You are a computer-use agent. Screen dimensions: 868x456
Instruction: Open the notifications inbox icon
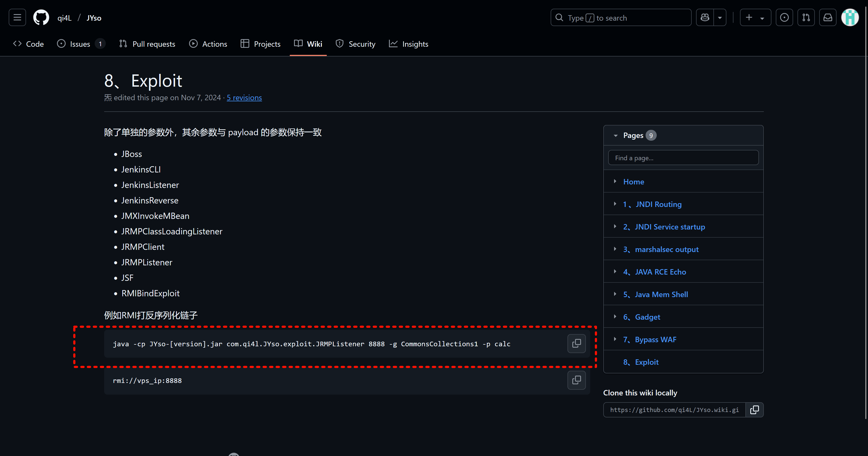click(x=828, y=18)
